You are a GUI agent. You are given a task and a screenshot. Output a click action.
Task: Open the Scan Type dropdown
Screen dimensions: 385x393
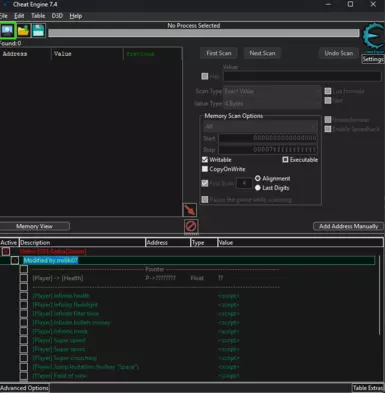[272, 91]
